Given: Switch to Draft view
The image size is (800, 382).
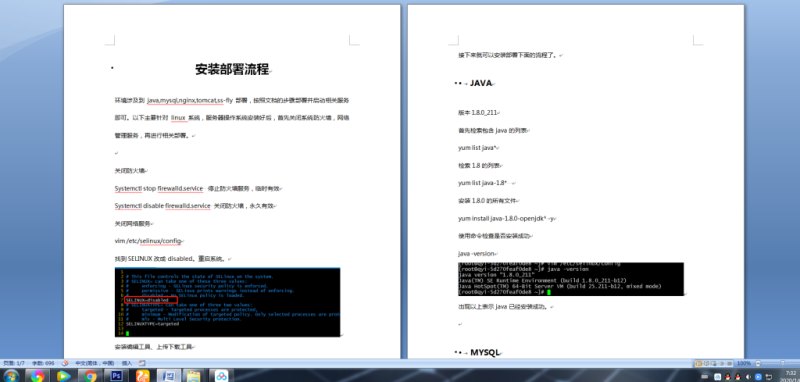Looking at the screenshot, I should (729, 363).
